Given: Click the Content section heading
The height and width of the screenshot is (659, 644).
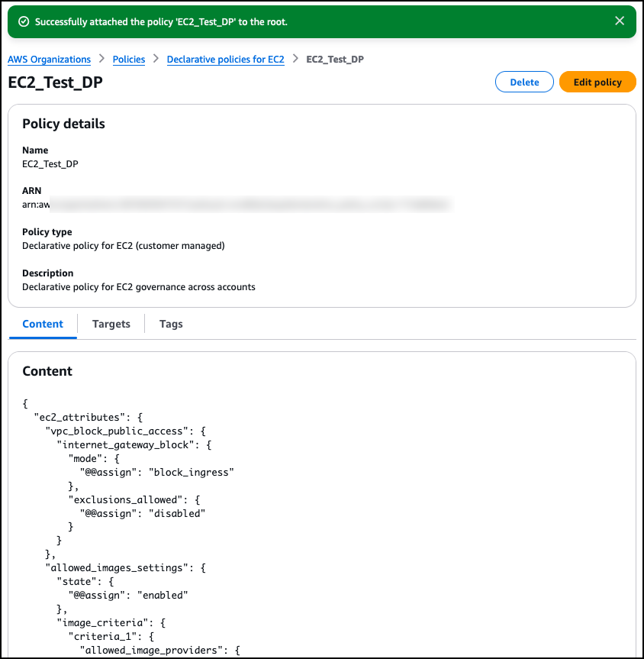Looking at the screenshot, I should tap(47, 371).
